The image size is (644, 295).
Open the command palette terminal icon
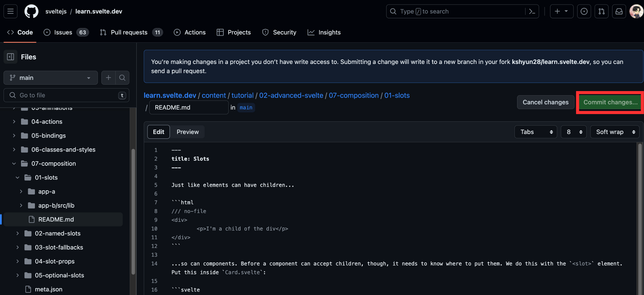pos(532,11)
